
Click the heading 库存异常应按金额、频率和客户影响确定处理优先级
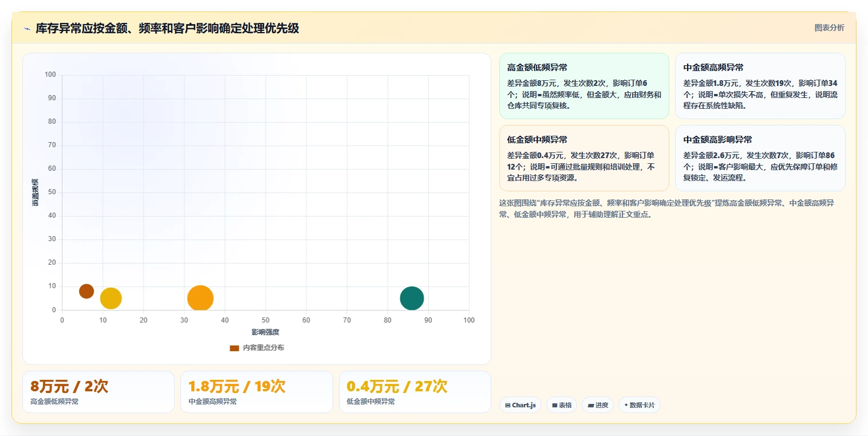click(167, 29)
